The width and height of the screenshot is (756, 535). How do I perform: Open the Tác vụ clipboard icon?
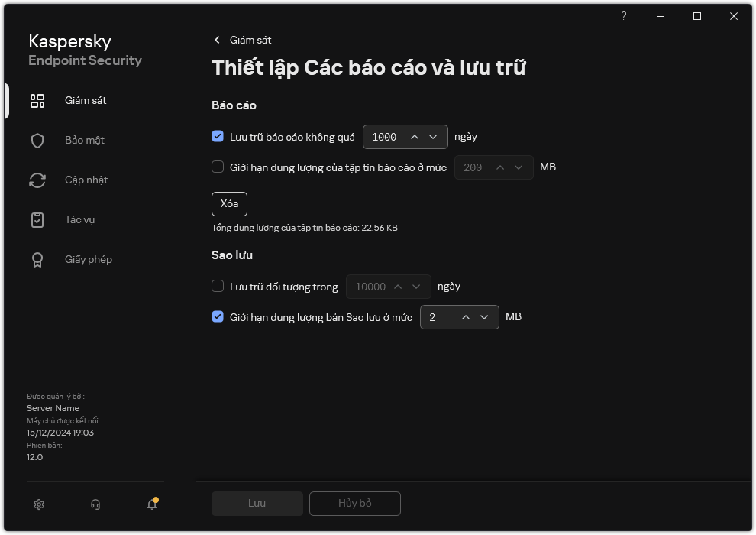pyautogui.click(x=37, y=220)
